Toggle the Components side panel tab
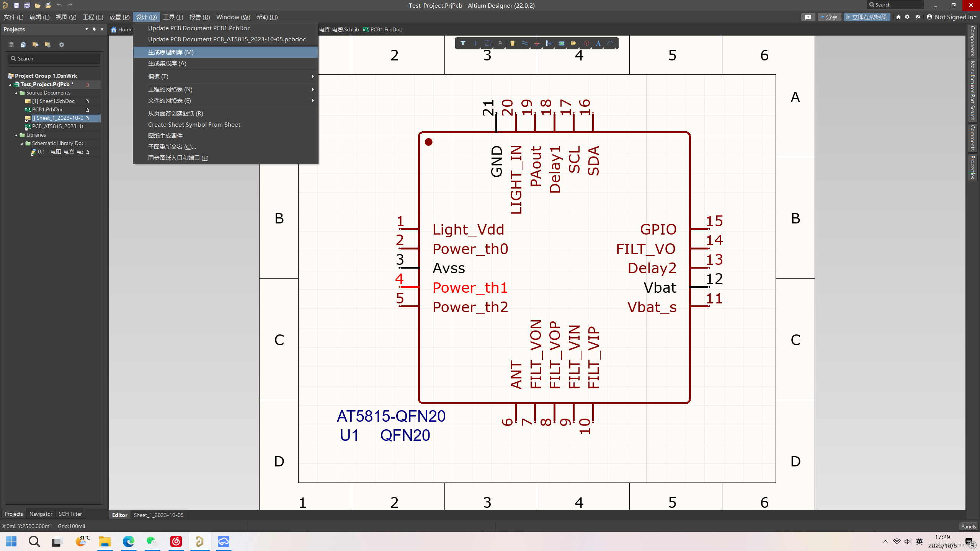 [x=972, y=41]
